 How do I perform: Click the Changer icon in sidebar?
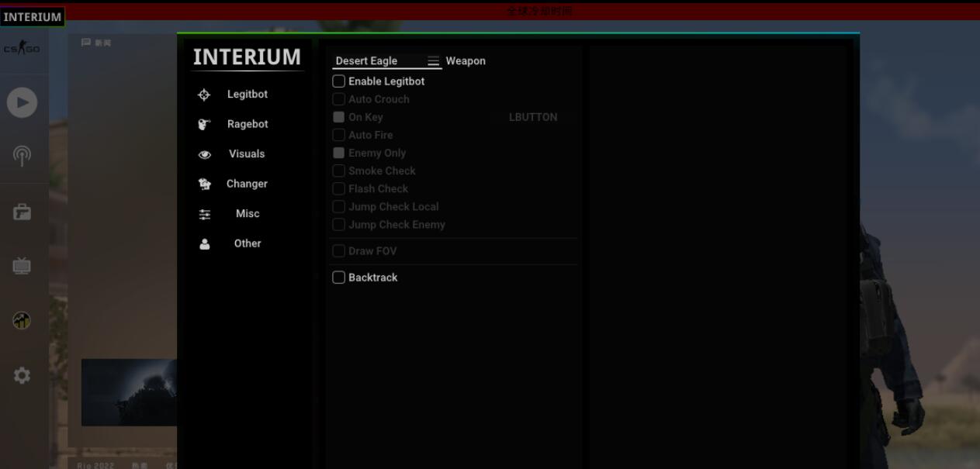205,184
